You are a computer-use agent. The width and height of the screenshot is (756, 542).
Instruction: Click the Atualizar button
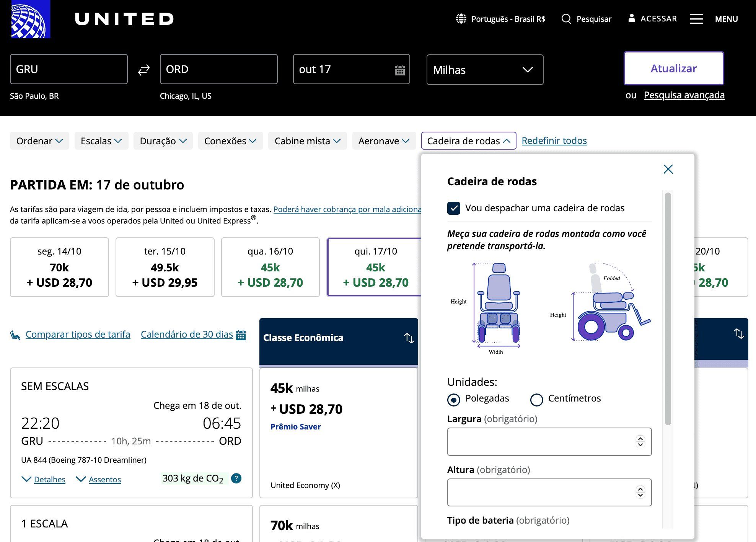pyautogui.click(x=674, y=69)
